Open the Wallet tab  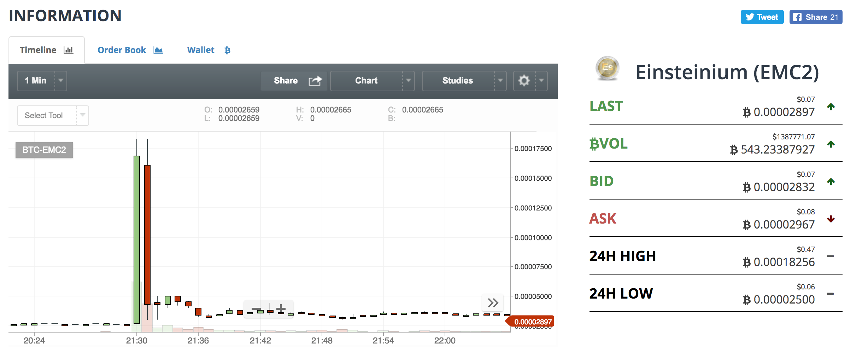click(209, 50)
